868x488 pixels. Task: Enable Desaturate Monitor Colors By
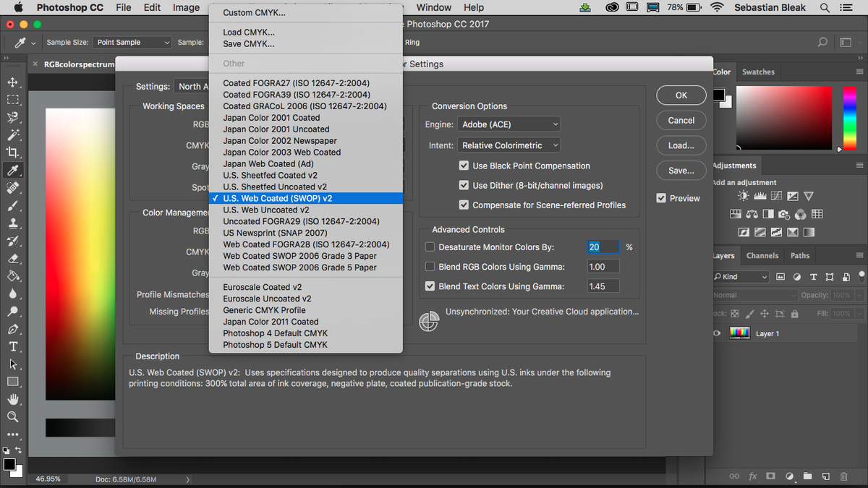click(x=430, y=247)
